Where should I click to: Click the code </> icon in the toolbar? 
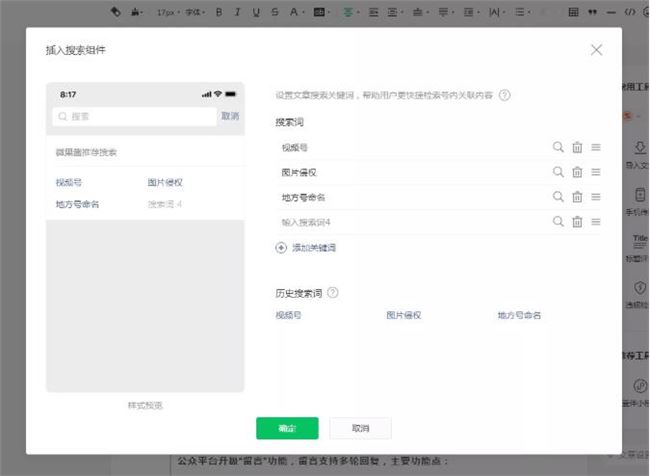pyautogui.click(x=630, y=12)
